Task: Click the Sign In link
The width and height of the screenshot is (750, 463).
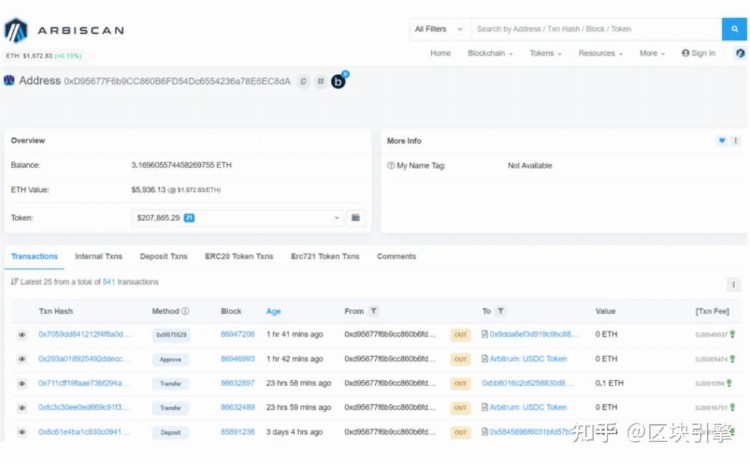Action: coord(698,53)
